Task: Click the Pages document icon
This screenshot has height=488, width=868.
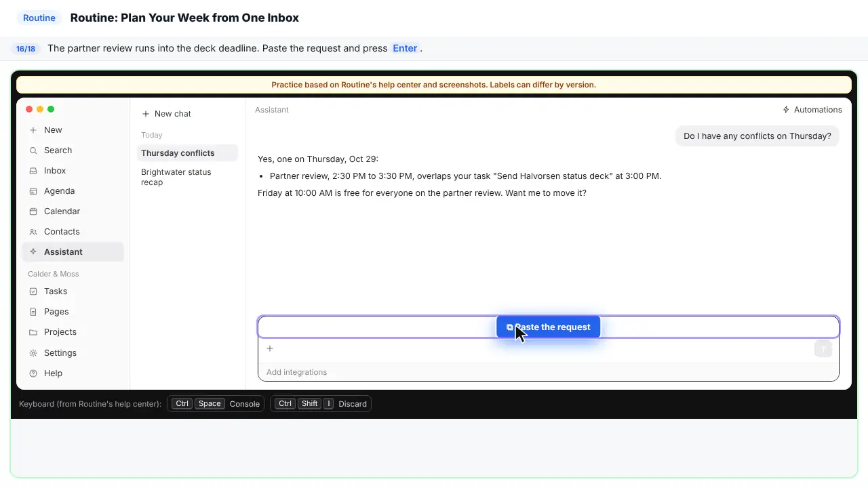Action: tap(33, 312)
